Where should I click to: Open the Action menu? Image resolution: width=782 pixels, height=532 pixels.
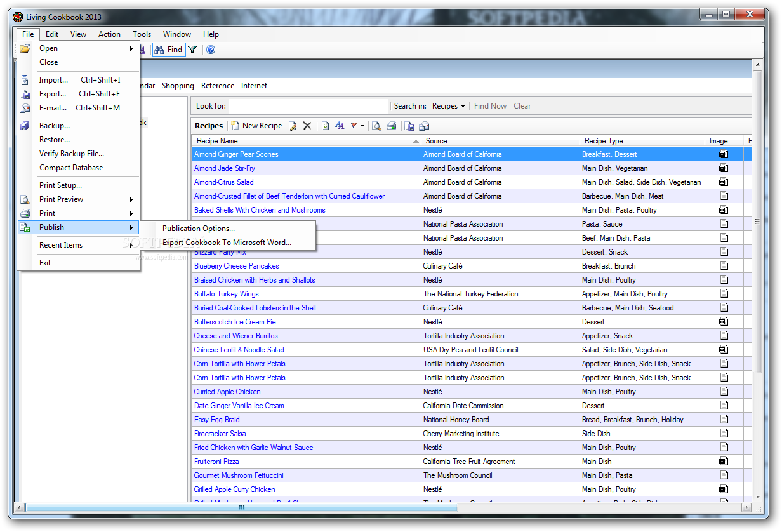point(109,34)
